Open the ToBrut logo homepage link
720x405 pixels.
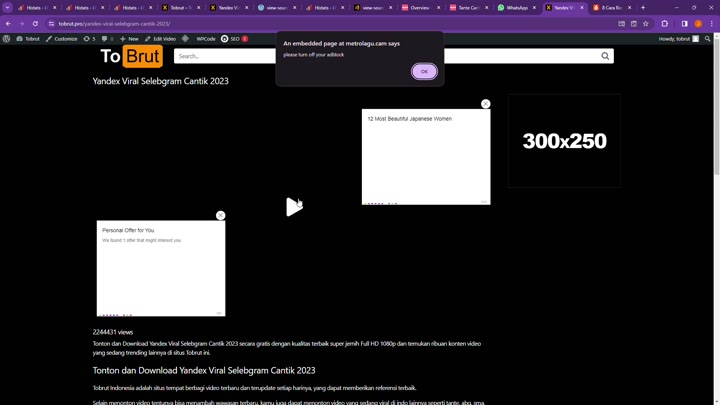click(132, 56)
